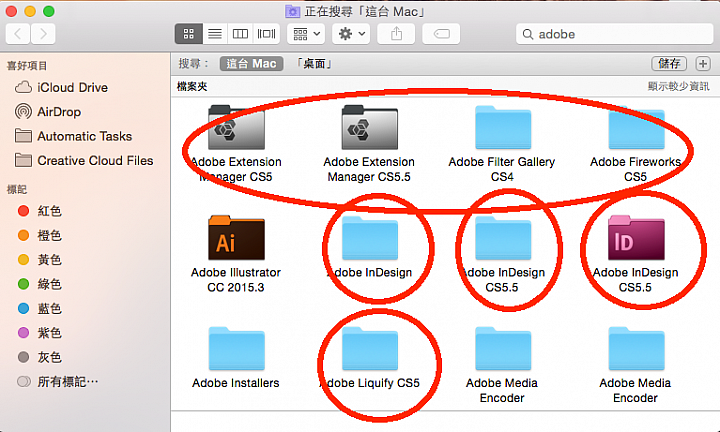The width and height of the screenshot is (720, 432).
Task: Click the Share toolbar button
Action: point(396,34)
